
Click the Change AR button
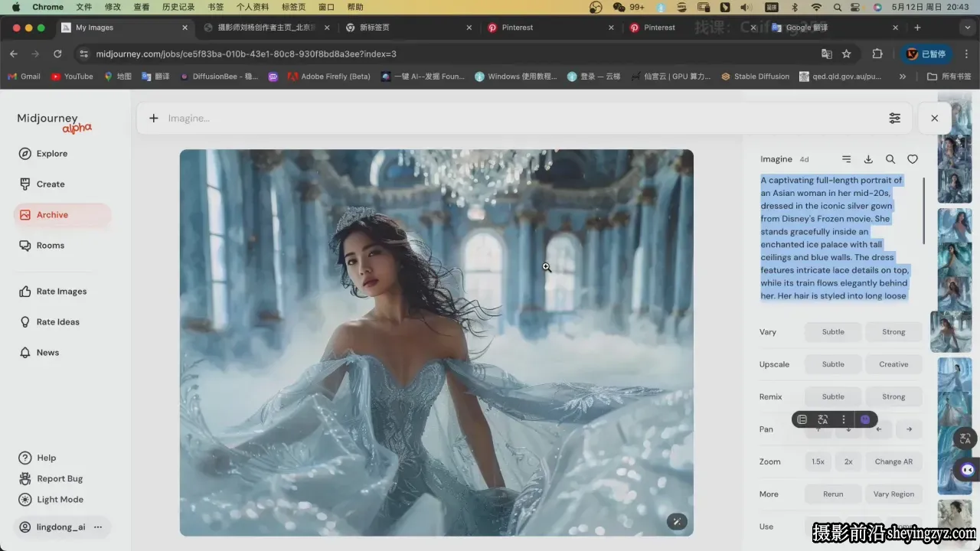(x=893, y=462)
